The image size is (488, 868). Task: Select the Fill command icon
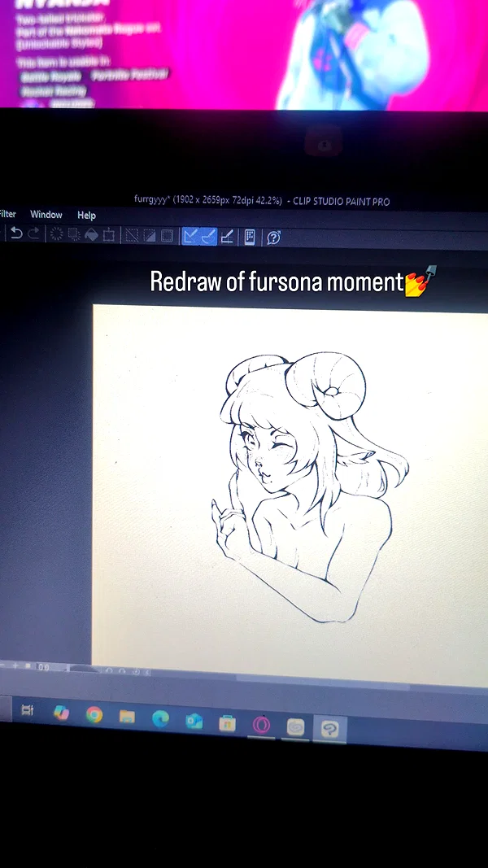coord(92,235)
